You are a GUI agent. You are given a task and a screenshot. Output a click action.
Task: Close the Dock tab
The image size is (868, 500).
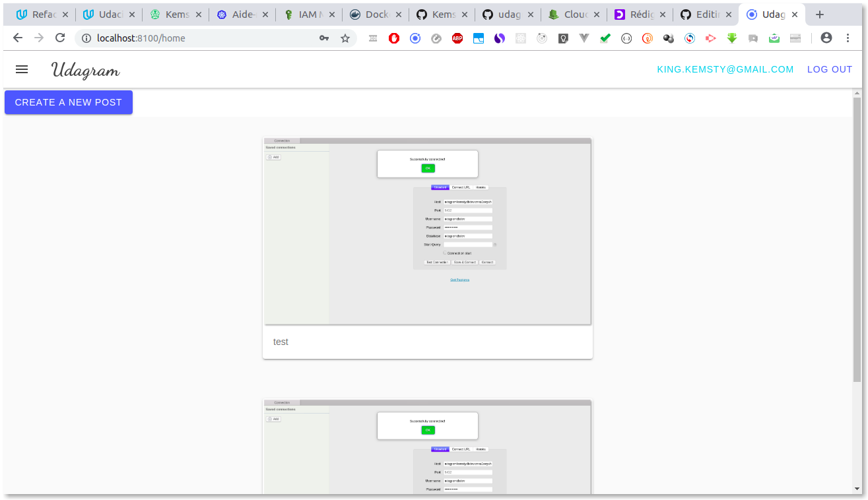(x=398, y=15)
